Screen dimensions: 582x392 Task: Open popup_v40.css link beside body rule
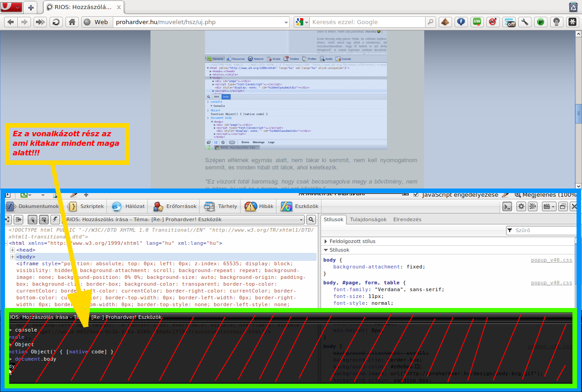[x=552, y=260]
